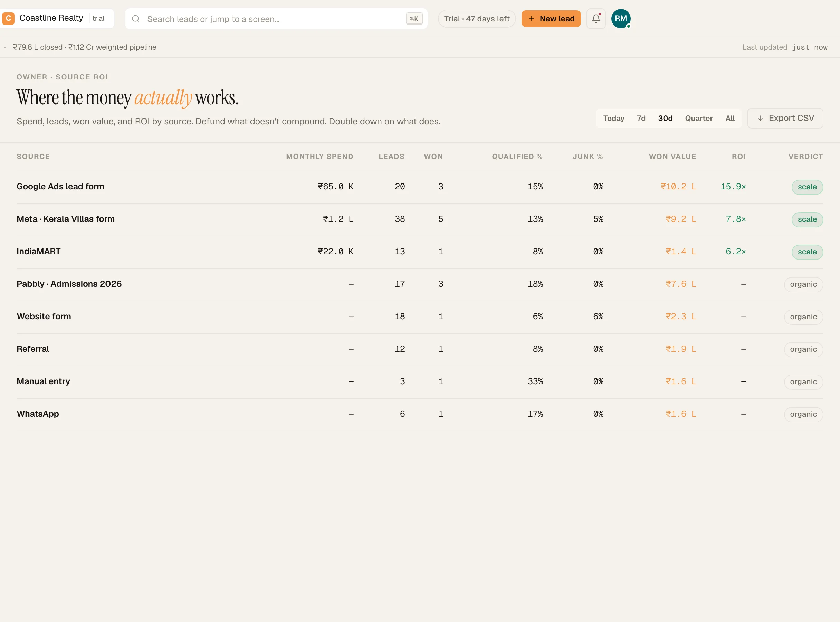This screenshot has width=840, height=622.
Task: Click the organic verdict for WhatsApp
Action: tap(803, 414)
